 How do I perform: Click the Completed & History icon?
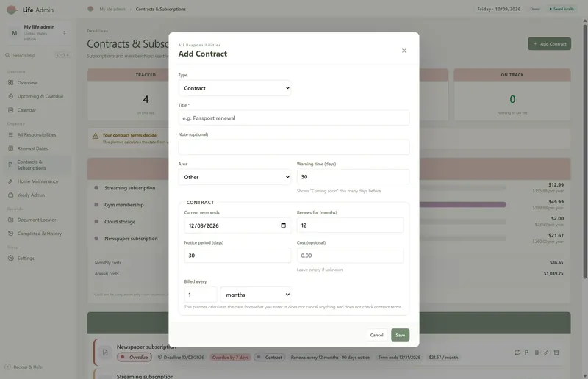coord(10,234)
